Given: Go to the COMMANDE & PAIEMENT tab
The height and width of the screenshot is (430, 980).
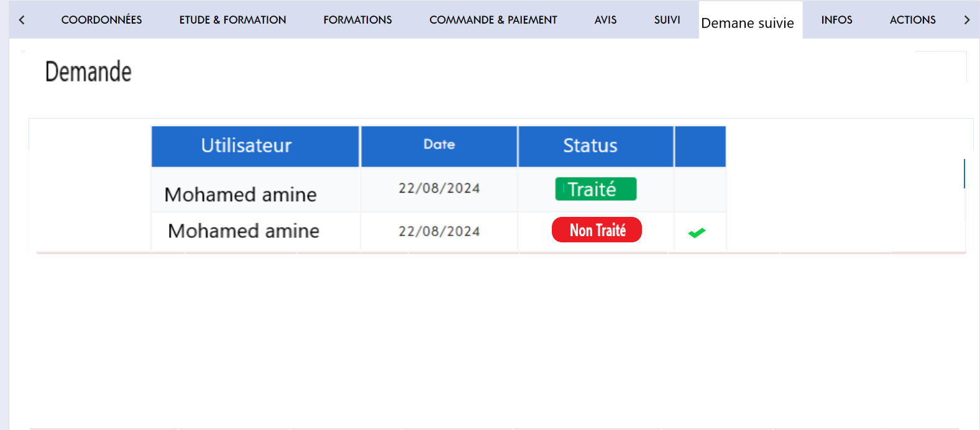Looking at the screenshot, I should pyautogui.click(x=493, y=20).
